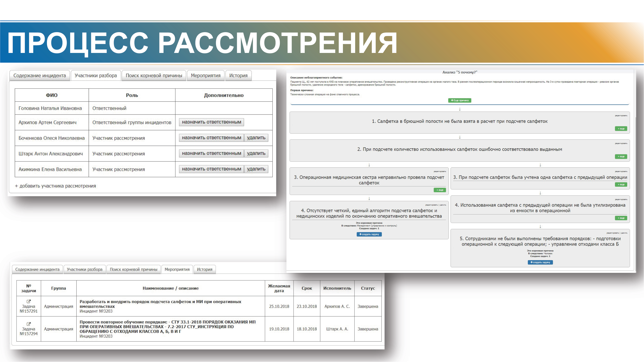Edit cause 1 via редактировать link

tap(621, 116)
